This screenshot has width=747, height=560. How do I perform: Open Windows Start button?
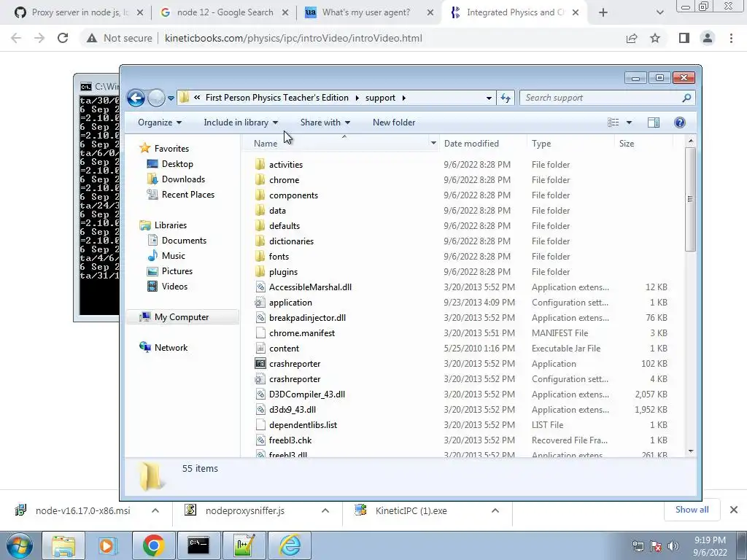20,545
